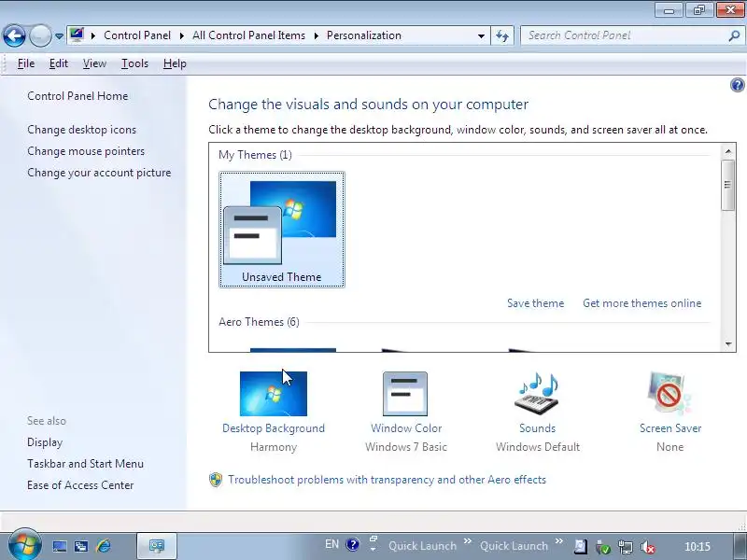Click the Safely Remove Hardware tray icon
The height and width of the screenshot is (560, 747).
[602, 547]
